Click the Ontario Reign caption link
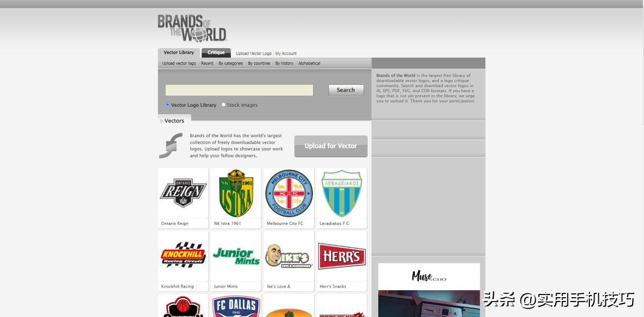The width and height of the screenshot is (644, 317). 175,224
